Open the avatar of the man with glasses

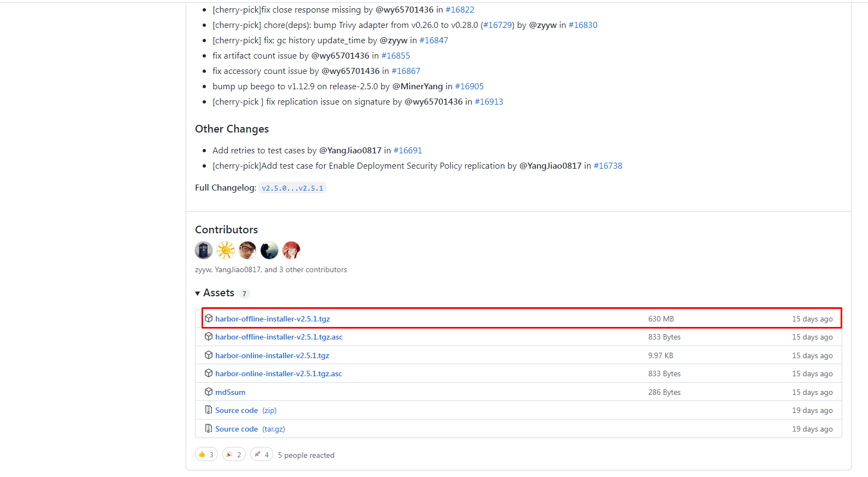pyautogui.click(x=248, y=250)
